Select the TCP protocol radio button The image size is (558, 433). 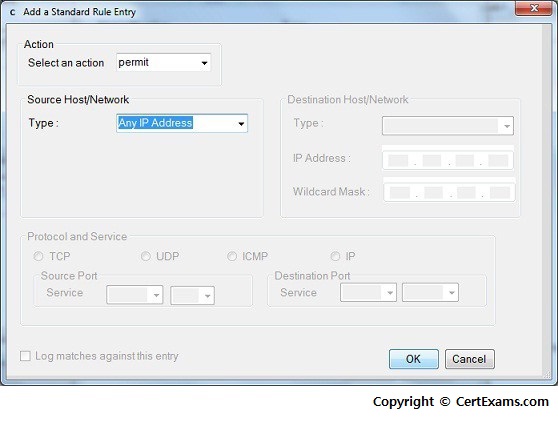38,256
